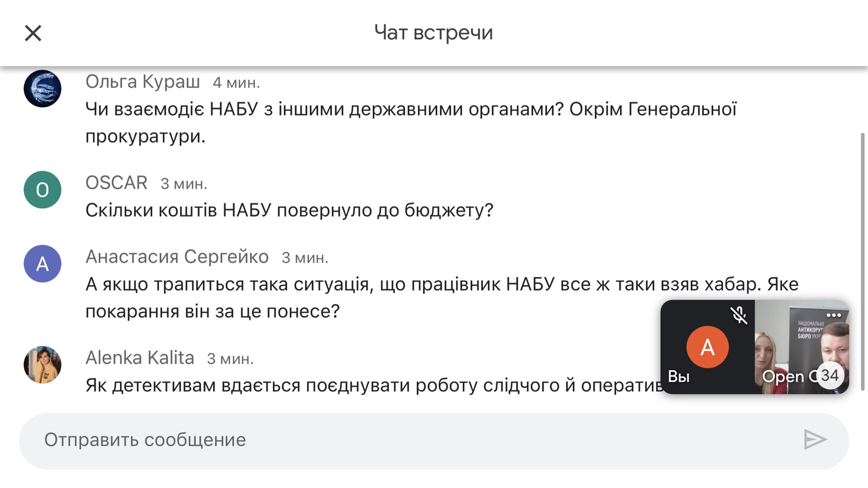
Task: Tap Alenka Kalita's profile photo
Action: pos(42,365)
